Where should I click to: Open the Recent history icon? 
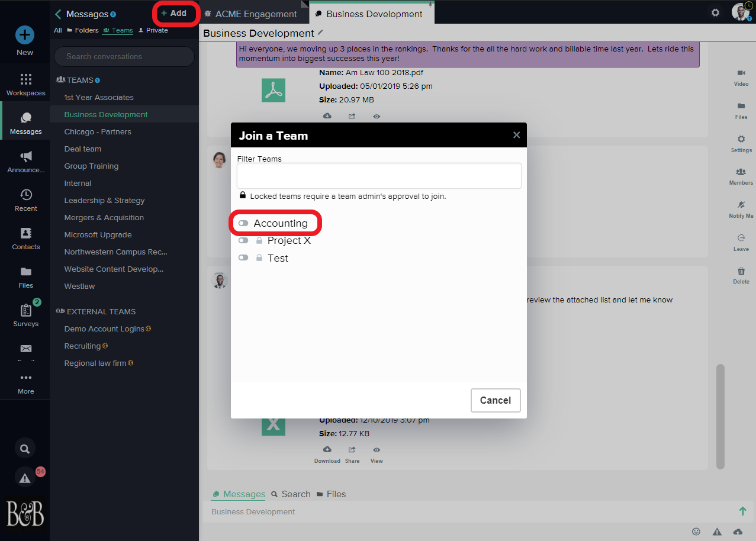coord(25,195)
